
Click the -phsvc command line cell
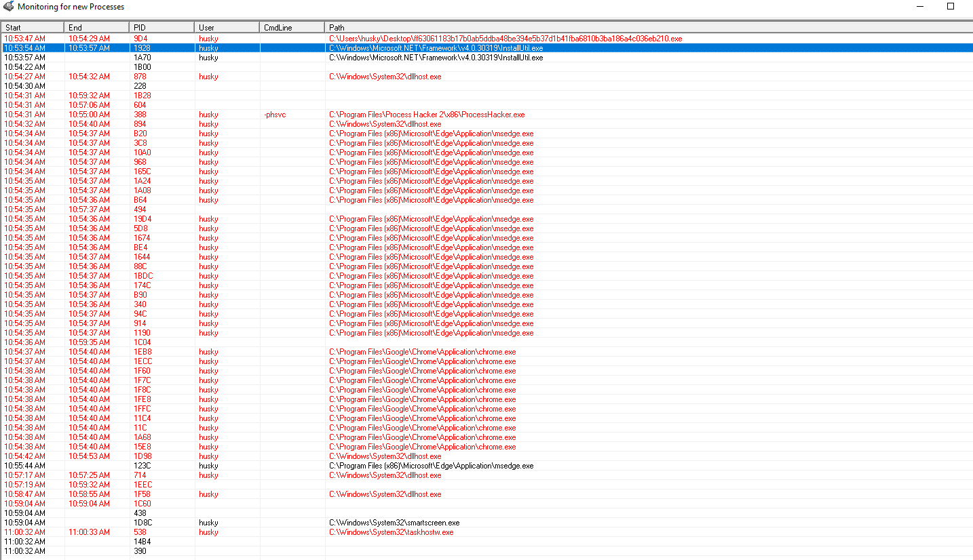pyautogui.click(x=275, y=115)
